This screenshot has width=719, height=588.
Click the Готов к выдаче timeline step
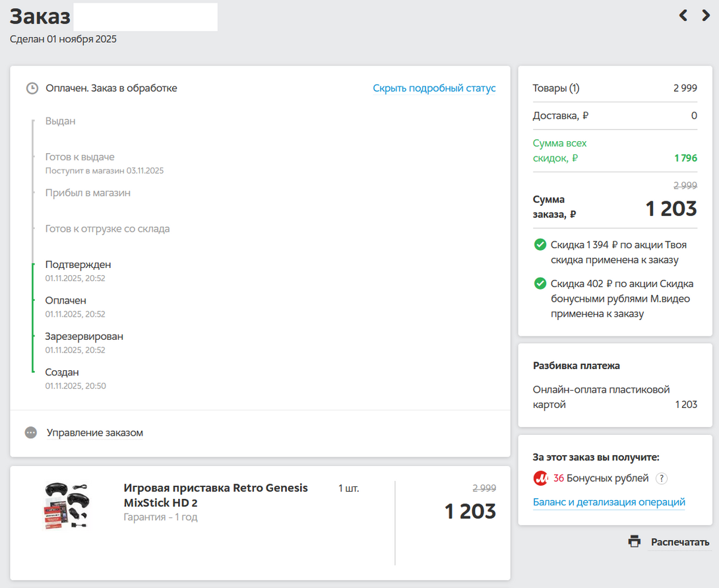80,157
